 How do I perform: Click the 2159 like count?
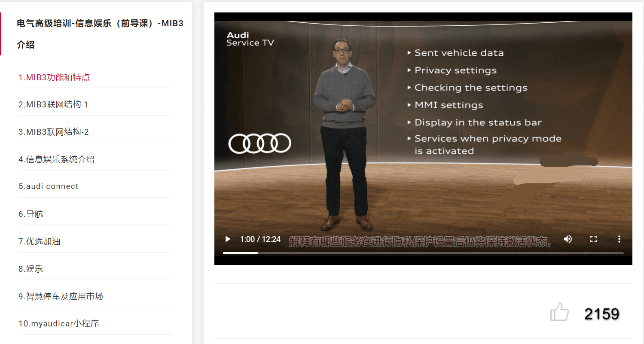(x=601, y=314)
